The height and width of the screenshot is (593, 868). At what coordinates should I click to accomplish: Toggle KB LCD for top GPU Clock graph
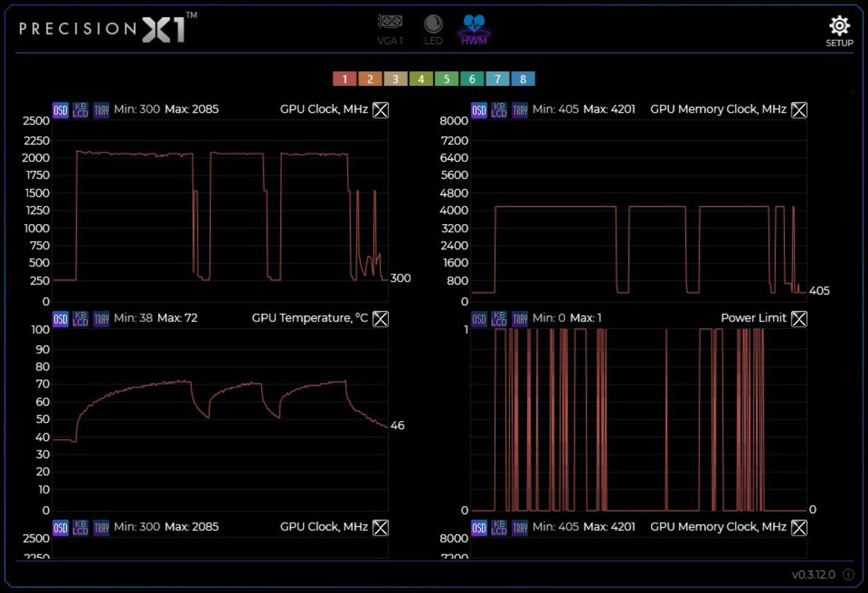point(80,110)
